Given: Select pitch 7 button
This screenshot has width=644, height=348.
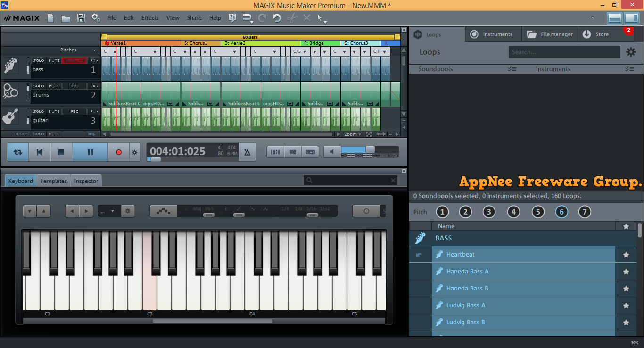Looking at the screenshot, I should 585,212.
